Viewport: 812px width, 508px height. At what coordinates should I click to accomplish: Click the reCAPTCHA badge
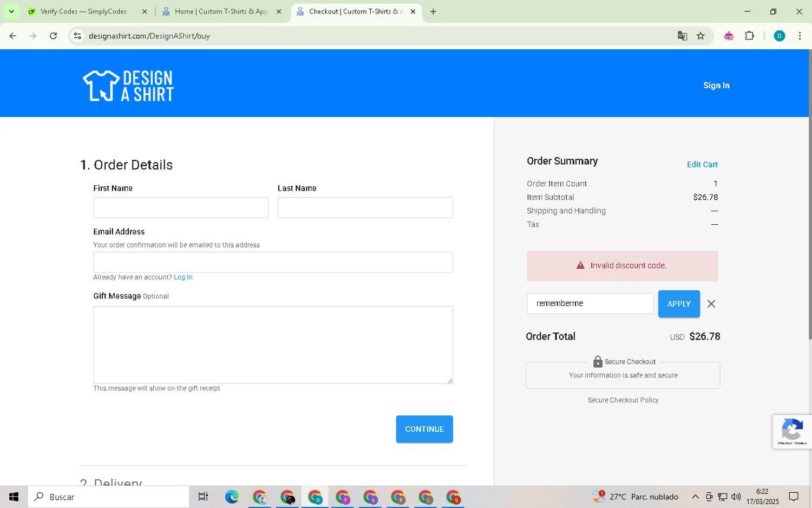[x=792, y=432]
